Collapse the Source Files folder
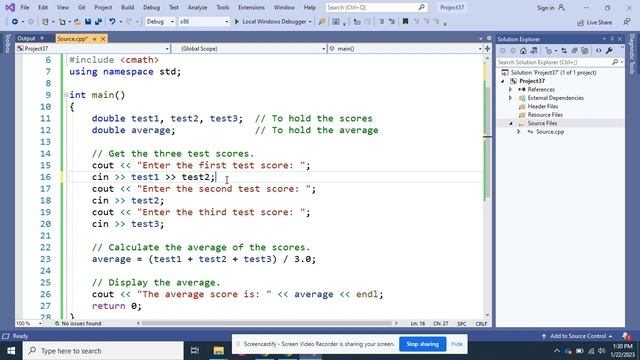 (510, 123)
